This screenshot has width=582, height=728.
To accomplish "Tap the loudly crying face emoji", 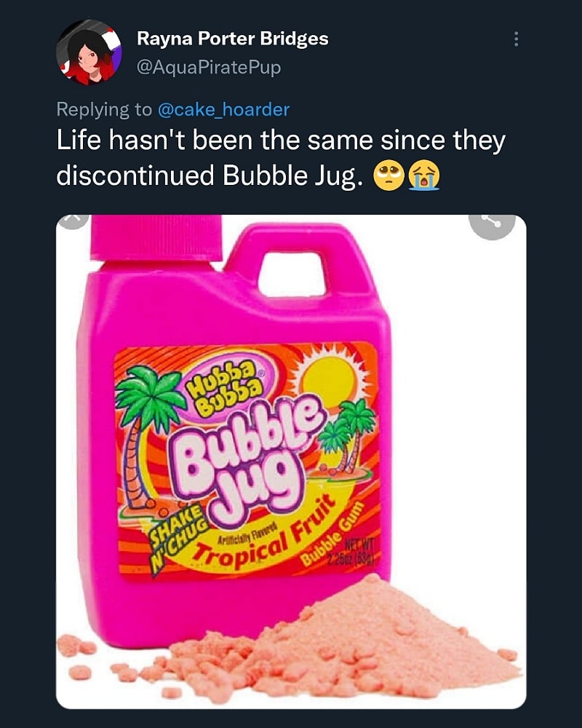I will coord(423,176).
